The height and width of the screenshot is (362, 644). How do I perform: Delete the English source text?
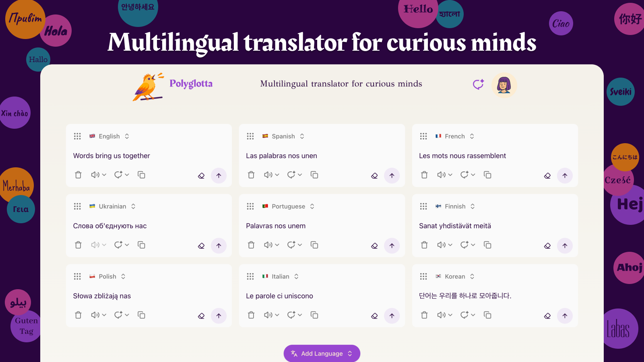click(x=78, y=175)
